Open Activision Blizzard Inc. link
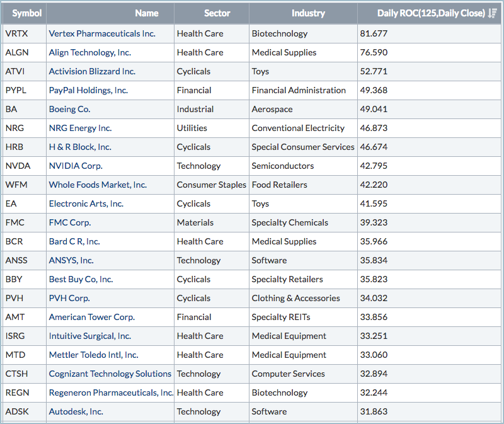Viewport: 504px width, 424px height. (x=92, y=71)
